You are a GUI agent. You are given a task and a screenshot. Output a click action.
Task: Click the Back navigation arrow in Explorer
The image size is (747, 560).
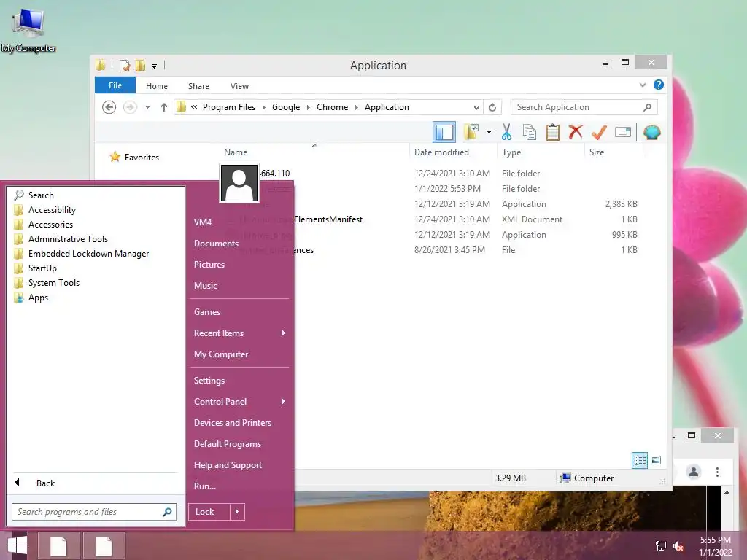[x=109, y=107]
